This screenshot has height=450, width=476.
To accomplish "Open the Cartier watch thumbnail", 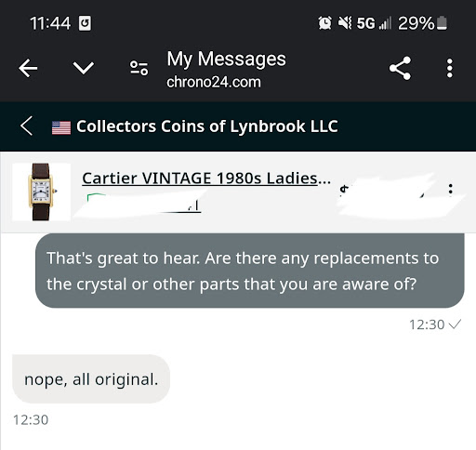I will [x=41, y=192].
